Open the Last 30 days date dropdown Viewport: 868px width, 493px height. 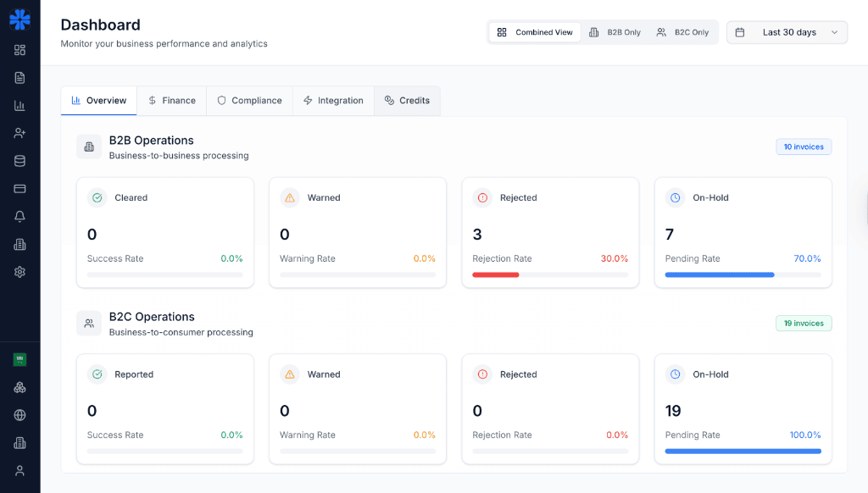787,31
